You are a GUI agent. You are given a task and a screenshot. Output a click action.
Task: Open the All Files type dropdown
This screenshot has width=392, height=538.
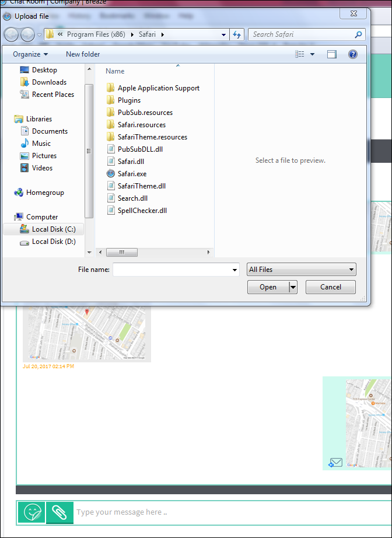302,270
